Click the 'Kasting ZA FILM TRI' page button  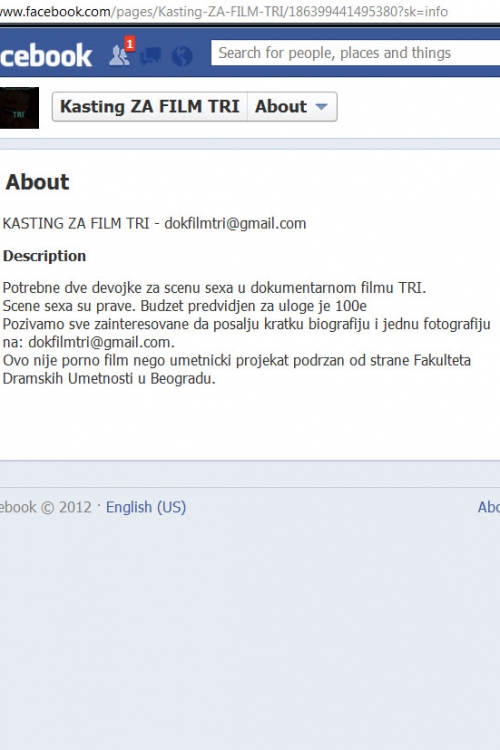(x=150, y=106)
